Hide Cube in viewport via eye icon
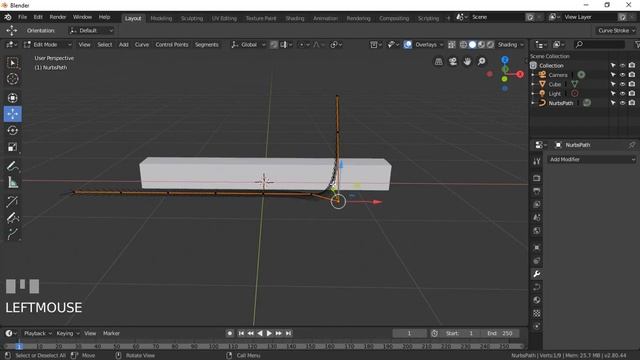Screen dimensions: 640x360 click(622, 84)
